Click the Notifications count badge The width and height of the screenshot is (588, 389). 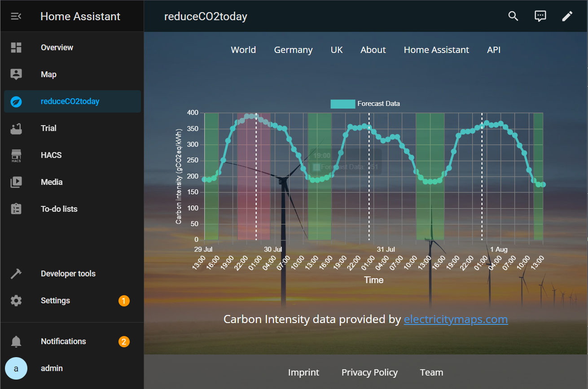coord(124,341)
